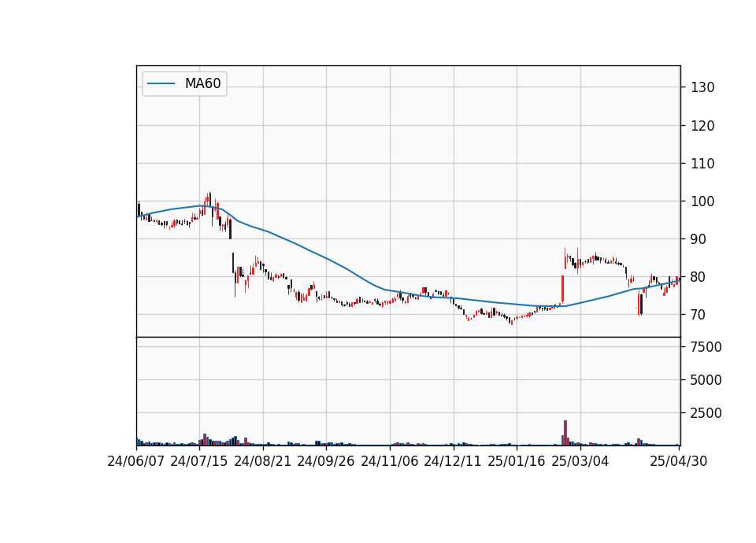Viewport: 756px width, 543px height.
Task: Click the 110 price axis label
Action: (x=702, y=164)
